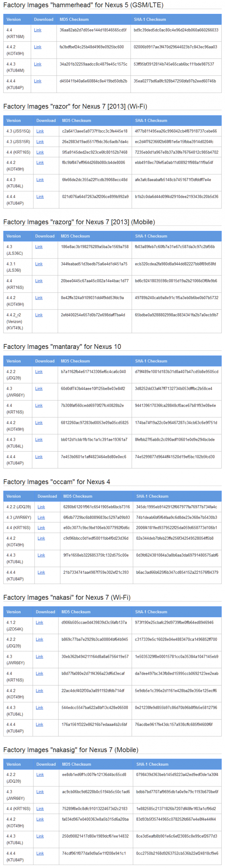This screenshot has width=225, height=868.
Task: Open the mantaray 4.4 (KRT16S) download link
Action: tap(39, 406)
